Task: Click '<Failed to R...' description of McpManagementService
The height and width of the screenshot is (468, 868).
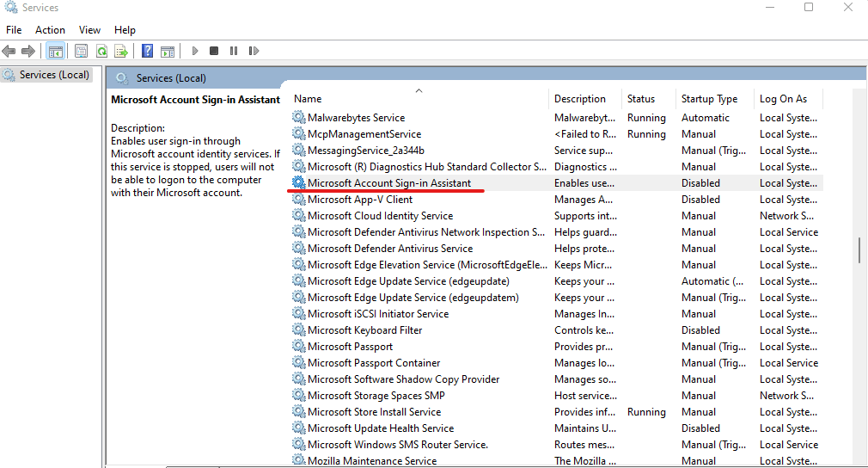Action: pos(585,133)
